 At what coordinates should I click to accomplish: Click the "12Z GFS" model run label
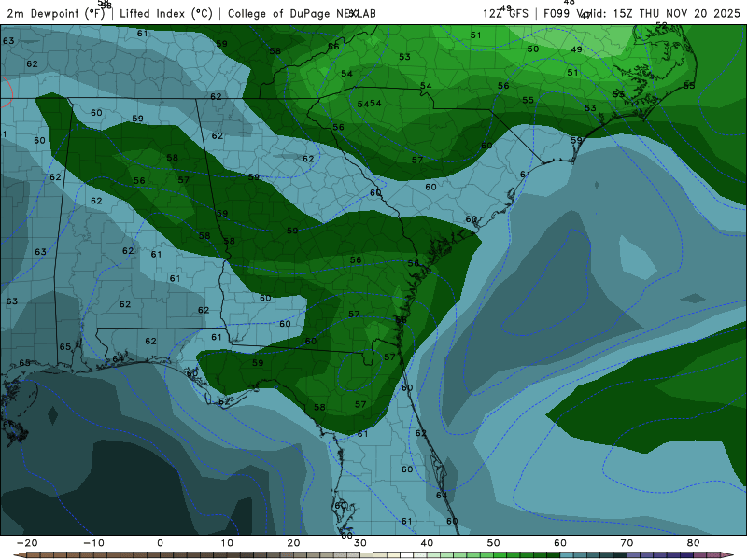pyautogui.click(x=505, y=13)
